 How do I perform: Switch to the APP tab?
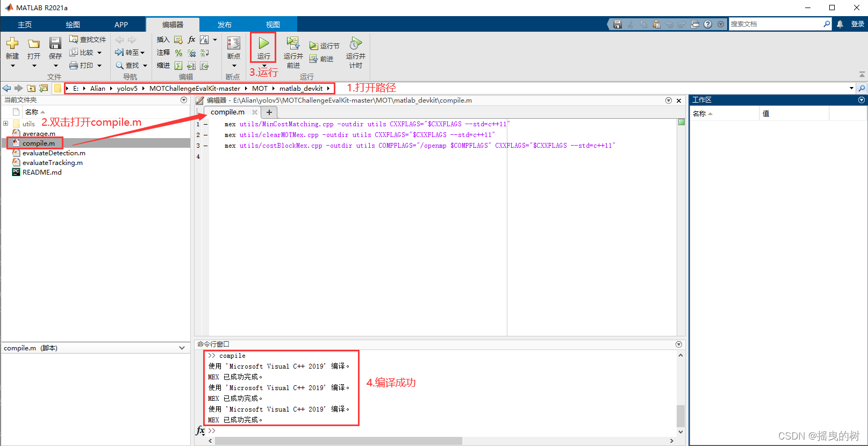[x=121, y=25]
